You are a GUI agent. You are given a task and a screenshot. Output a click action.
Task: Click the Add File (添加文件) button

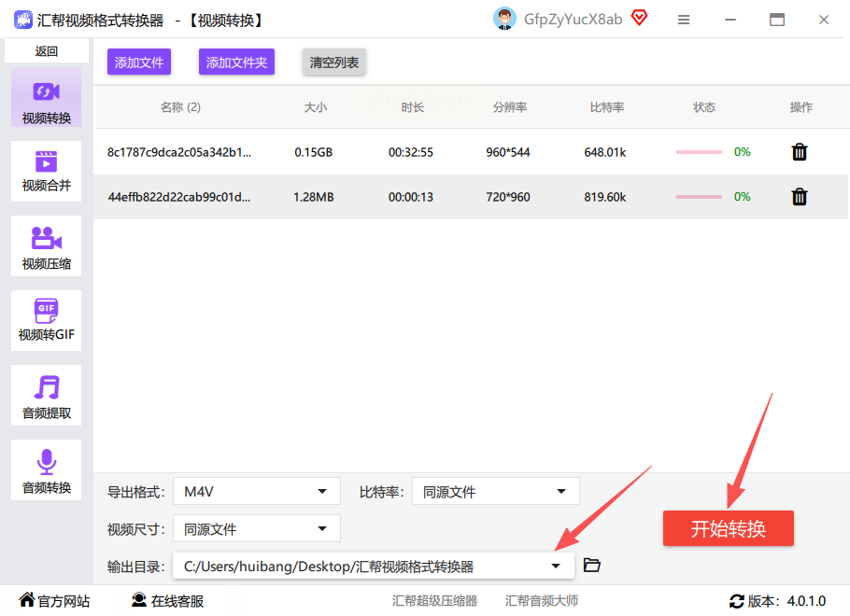pos(139,63)
